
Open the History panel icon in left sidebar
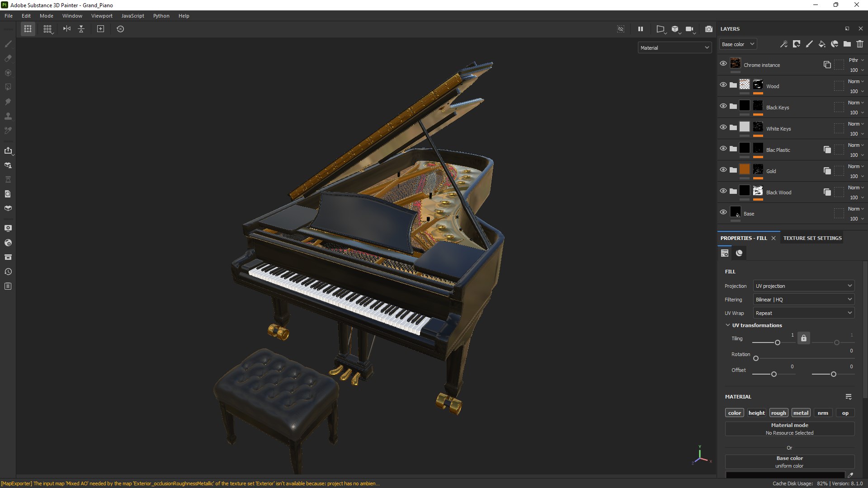tap(8, 272)
